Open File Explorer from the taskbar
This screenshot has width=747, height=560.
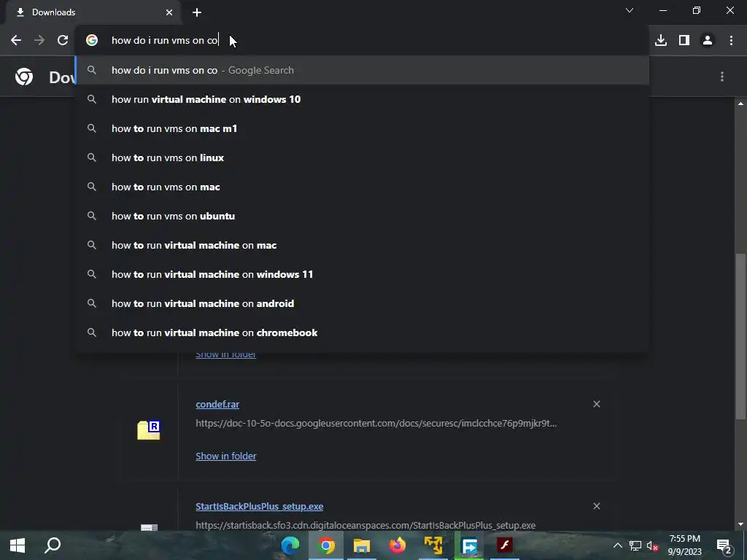pos(362,545)
